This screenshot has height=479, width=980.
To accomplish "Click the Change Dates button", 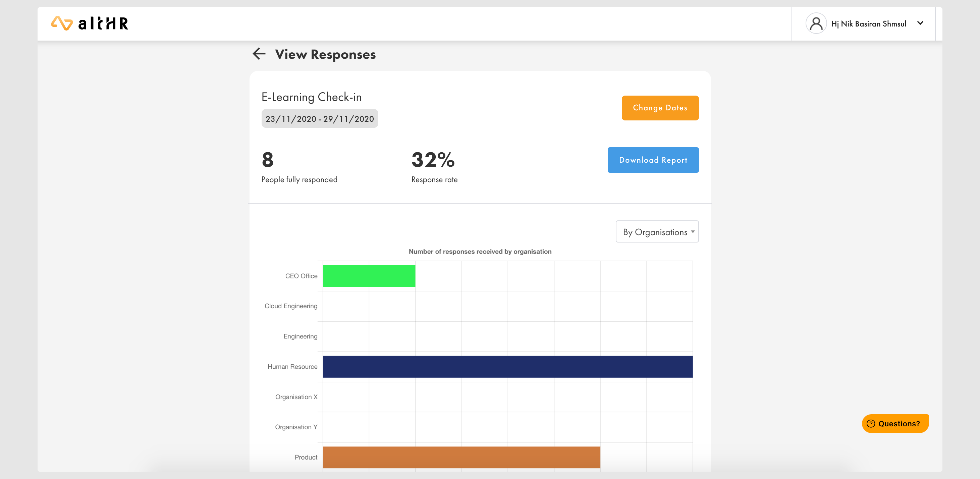I will 660,108.
